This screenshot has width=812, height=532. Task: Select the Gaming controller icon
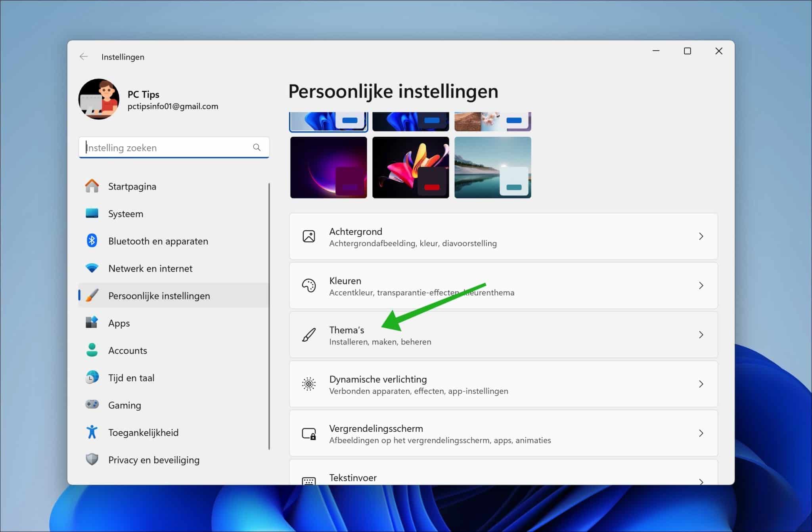92,404
